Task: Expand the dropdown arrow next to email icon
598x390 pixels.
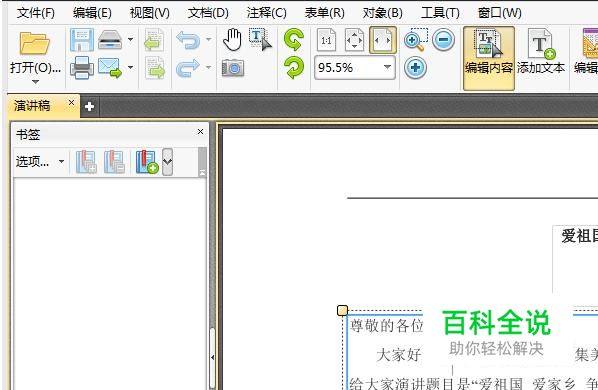Action: (x=130, y=67)
